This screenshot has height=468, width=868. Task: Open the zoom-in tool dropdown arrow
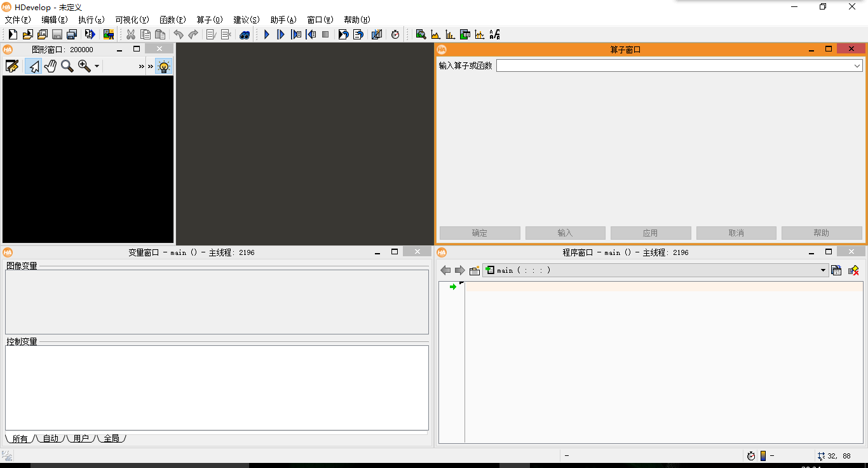(x=97, y=66)
